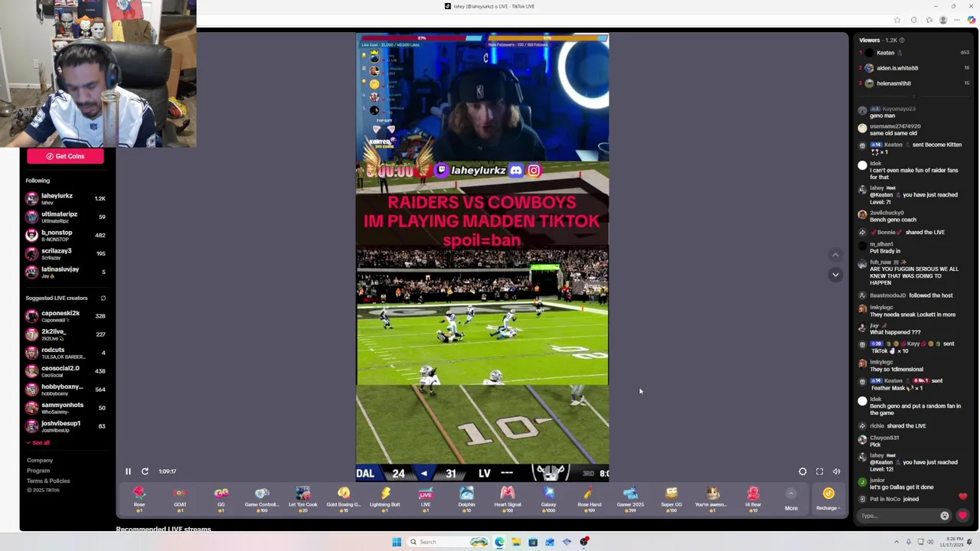Open latinaslu​vjay live channel

click(66, 272)
